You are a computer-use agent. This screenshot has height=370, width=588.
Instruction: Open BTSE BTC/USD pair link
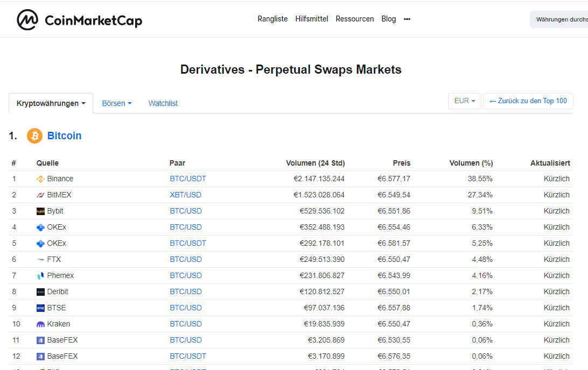pos(186,308)
